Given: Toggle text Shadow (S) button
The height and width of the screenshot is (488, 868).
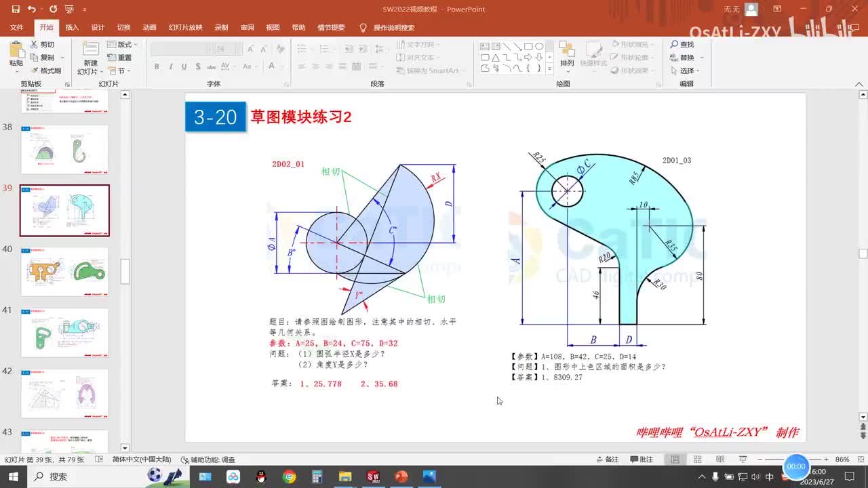Looking at the screenshot, I should click(197, 66).
